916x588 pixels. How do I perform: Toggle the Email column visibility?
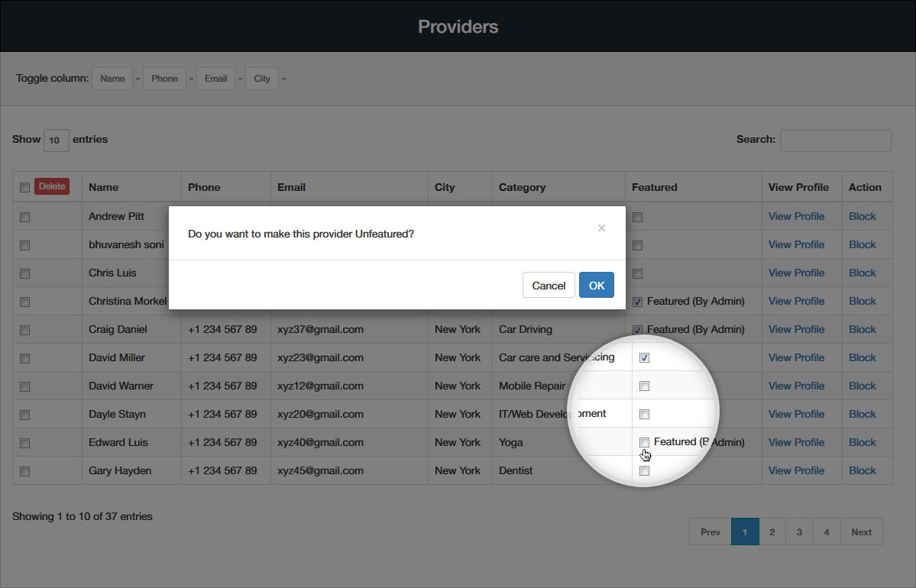(x=215, y=79)
